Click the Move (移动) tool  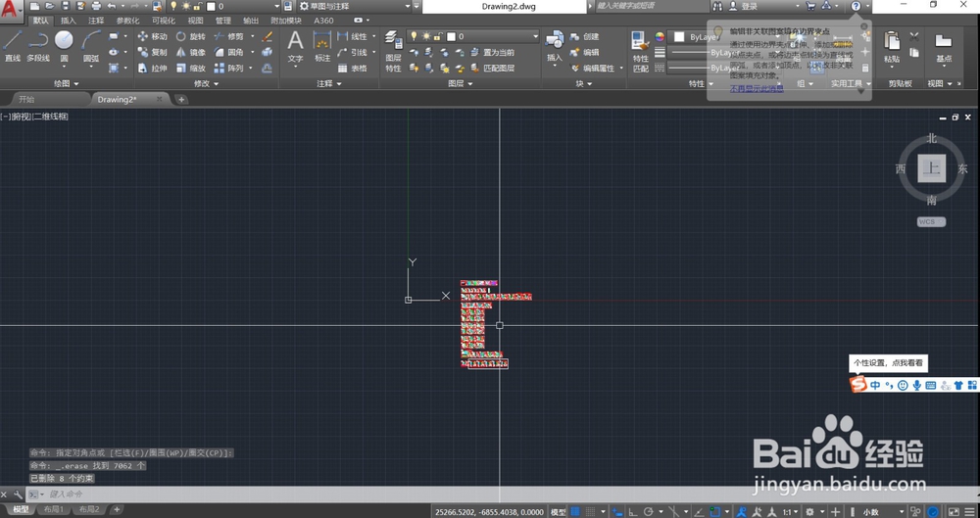click(153, 36)
